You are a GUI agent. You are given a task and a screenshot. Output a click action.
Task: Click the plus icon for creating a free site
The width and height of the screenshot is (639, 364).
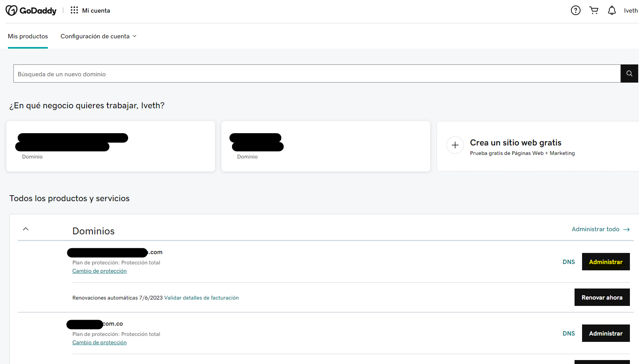(455, 145)
